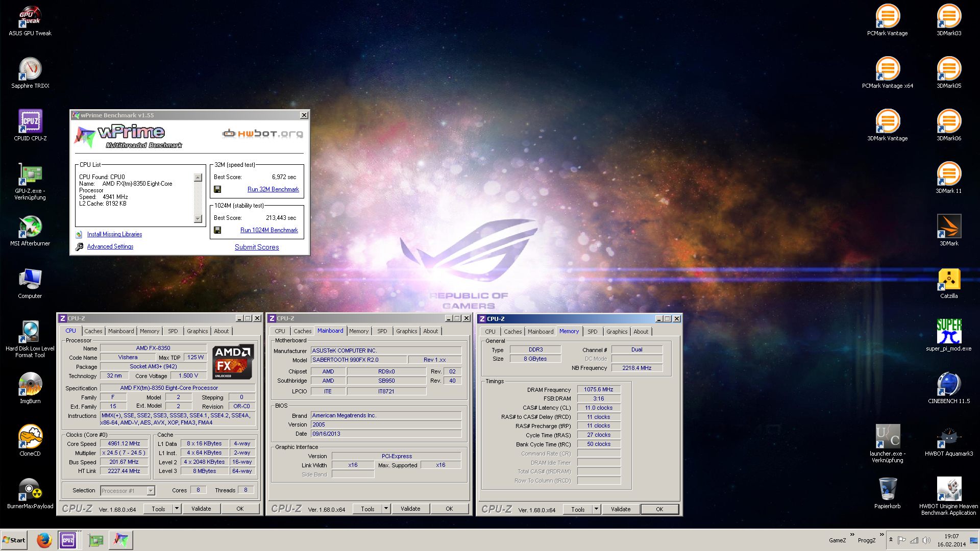Launch Sapphire TRIXX shortcut
This screenshot has height=551, width=980.
click(30, 73)
